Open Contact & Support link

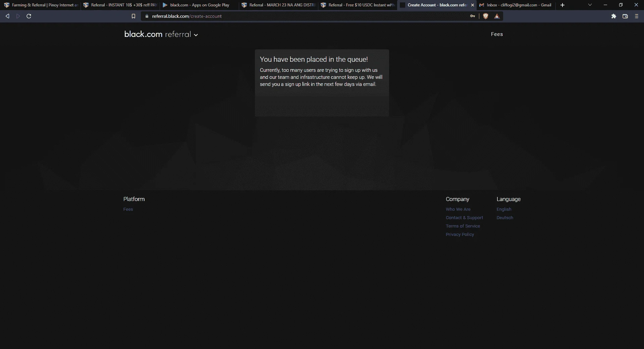(x=465, y=218)
